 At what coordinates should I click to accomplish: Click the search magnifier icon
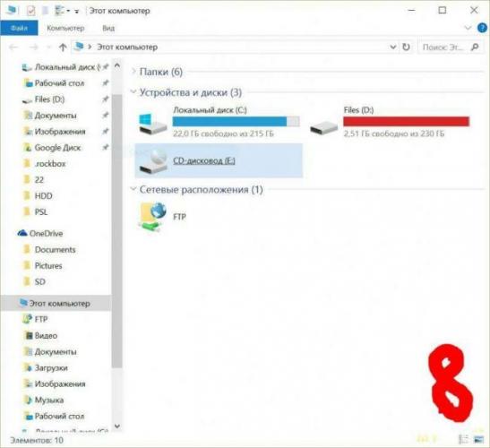pos(475,47)
